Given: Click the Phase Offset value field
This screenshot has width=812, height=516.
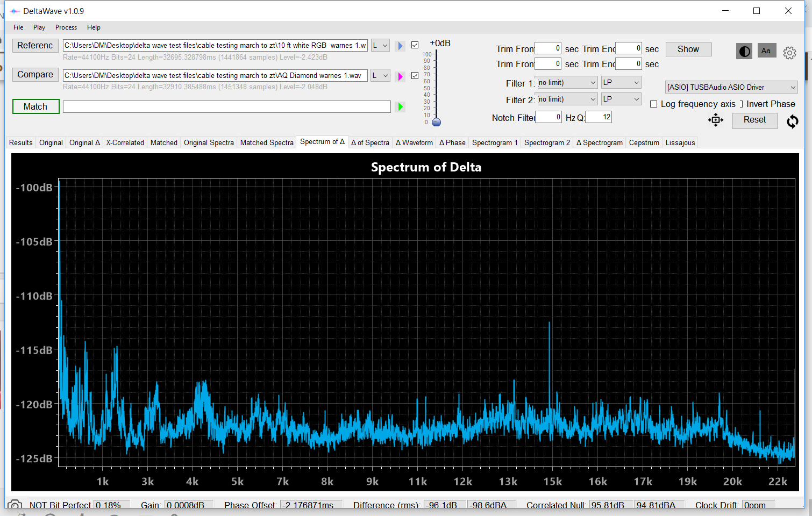Looking at the screenshot, I should point(312,505).
